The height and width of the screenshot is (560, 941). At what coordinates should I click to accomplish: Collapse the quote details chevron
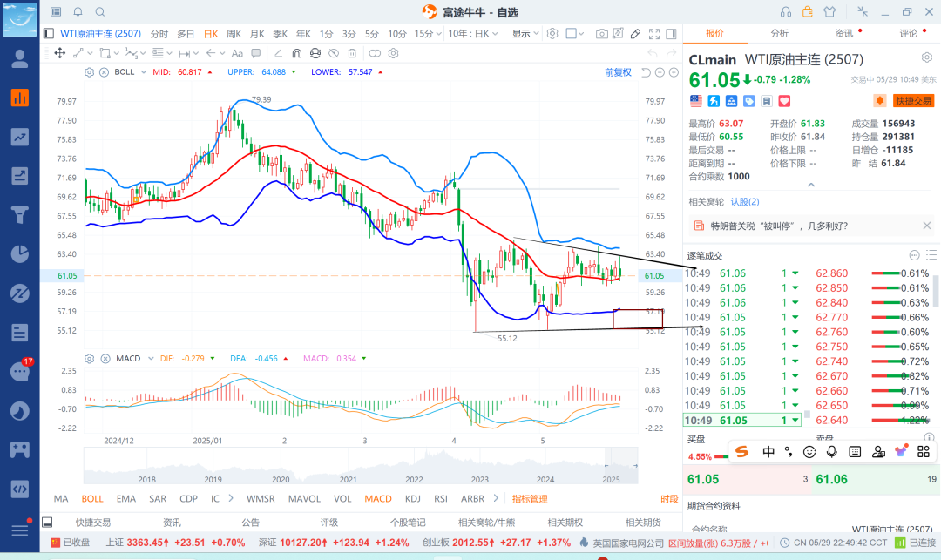click(811, 186)
